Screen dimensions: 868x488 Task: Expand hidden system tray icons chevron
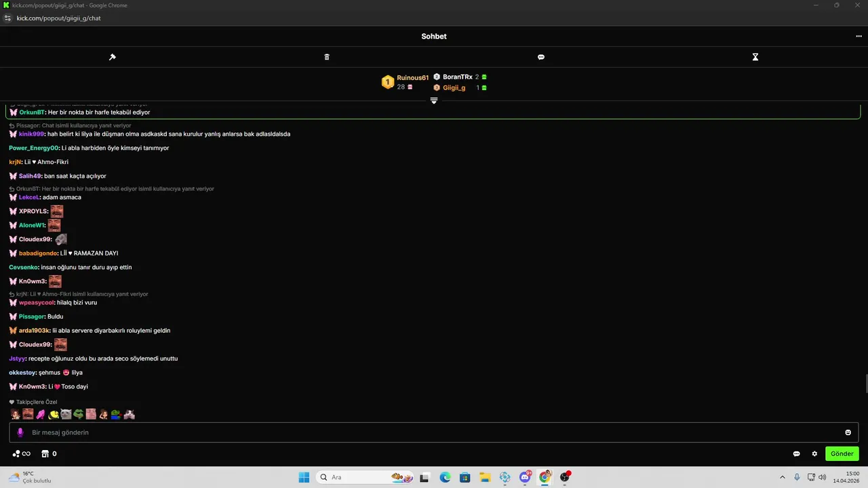[783, 477]
